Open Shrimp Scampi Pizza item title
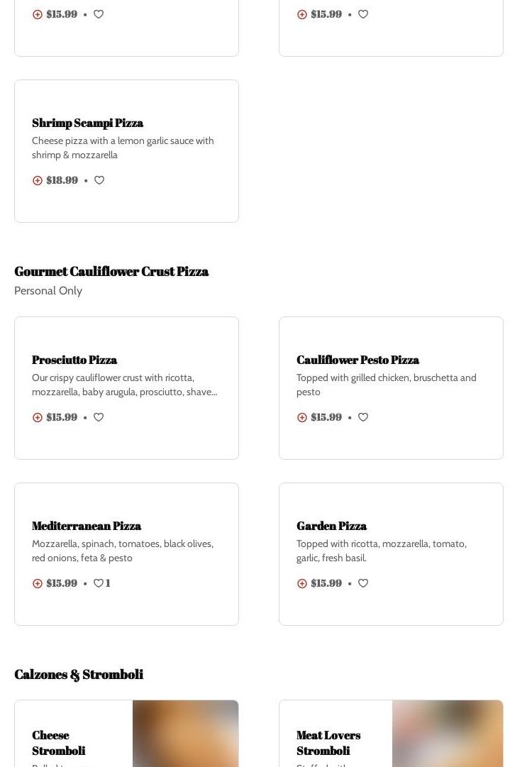 [87, 123]
